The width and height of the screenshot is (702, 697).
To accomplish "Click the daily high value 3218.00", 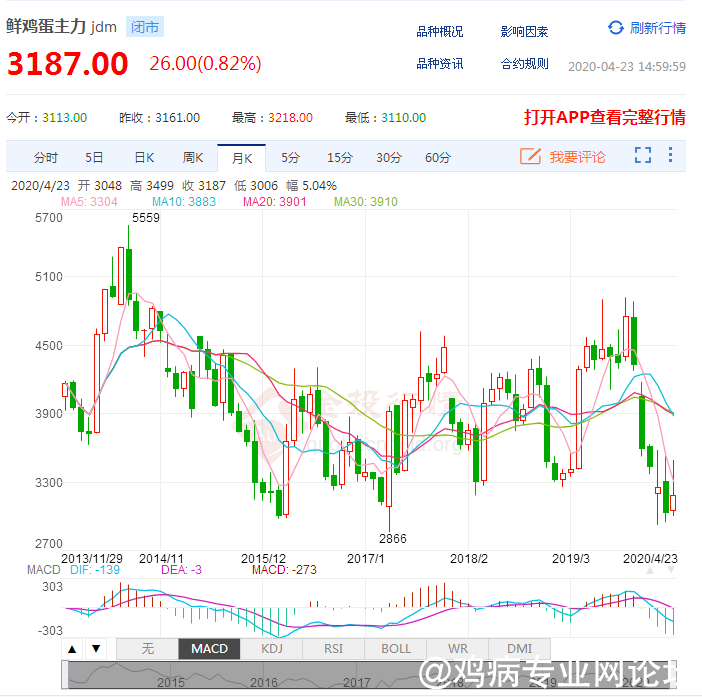I will click(x=290, y=118).
